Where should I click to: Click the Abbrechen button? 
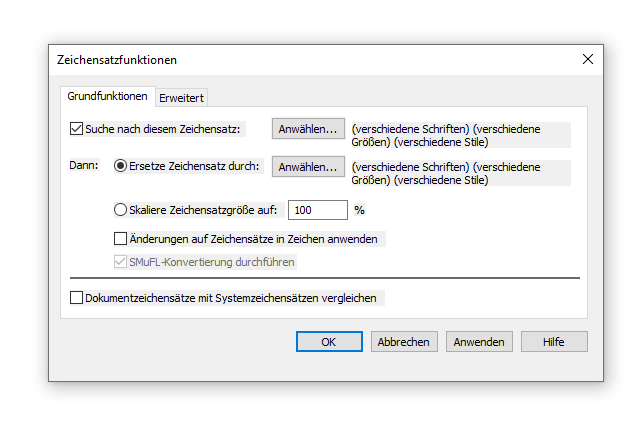coord(404,342)
